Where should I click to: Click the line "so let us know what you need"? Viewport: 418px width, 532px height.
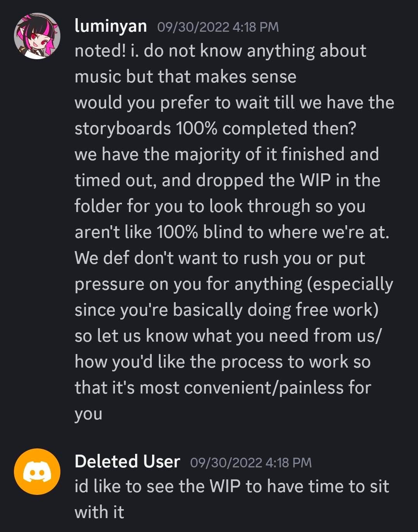click(x=228, y=336)
